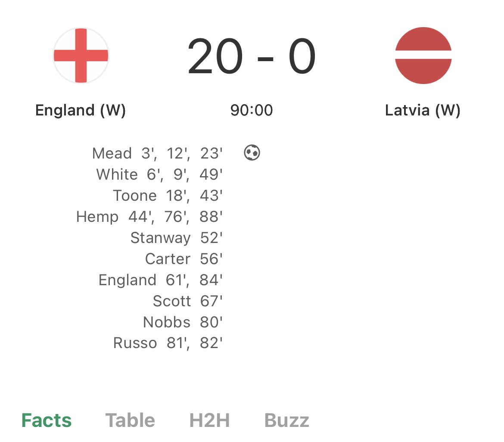Tap the Latvia flag crest icon
The image size is (504, 442).
pyautogui.click(x=423, y=56)
